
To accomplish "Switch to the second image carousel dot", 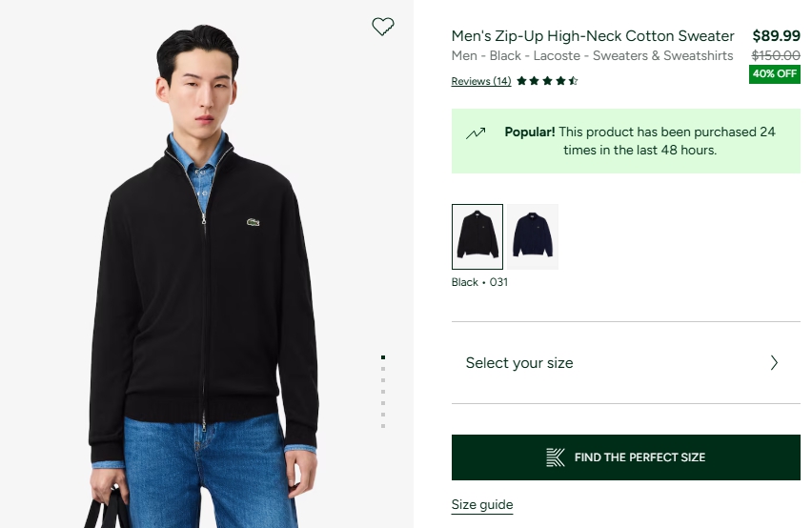I will pyautogui.click(x=383, y=369).
